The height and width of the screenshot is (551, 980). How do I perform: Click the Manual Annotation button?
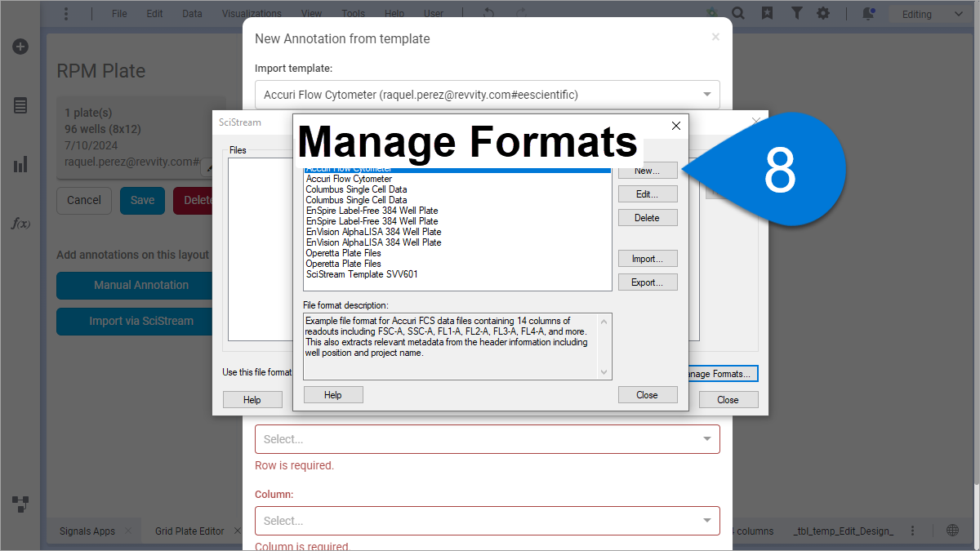135,285
